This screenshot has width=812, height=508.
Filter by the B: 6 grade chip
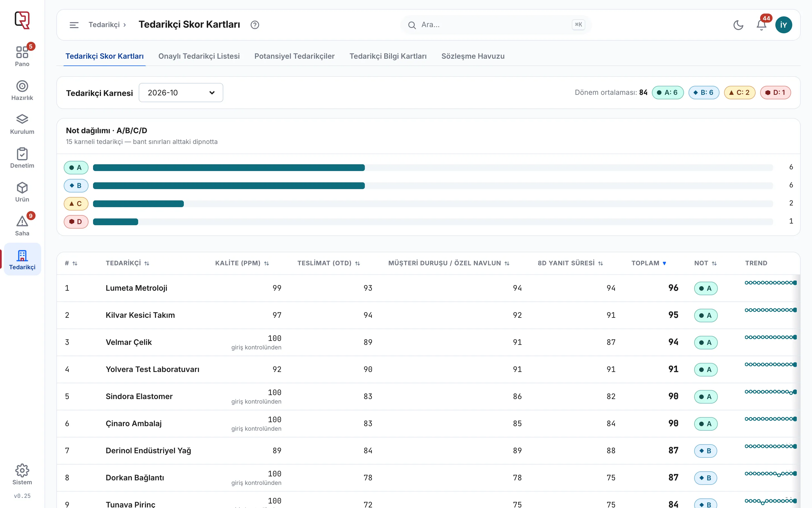(x=704, y=93)
